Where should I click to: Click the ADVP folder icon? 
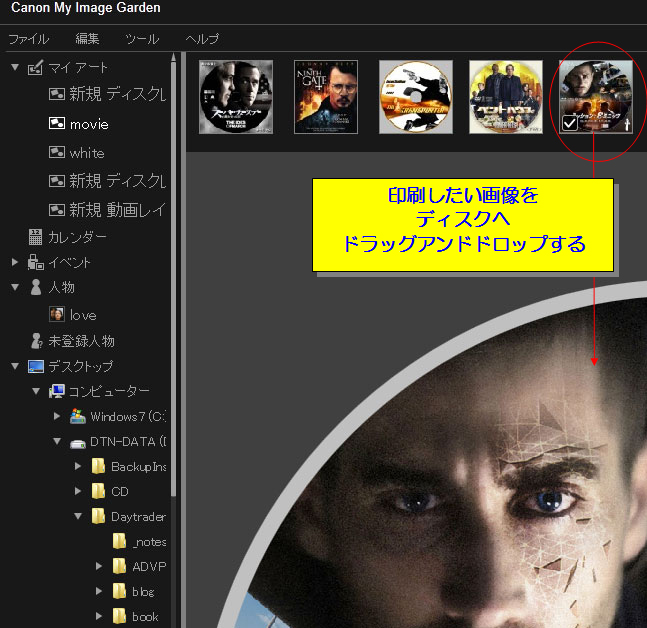tap(119, 566)
